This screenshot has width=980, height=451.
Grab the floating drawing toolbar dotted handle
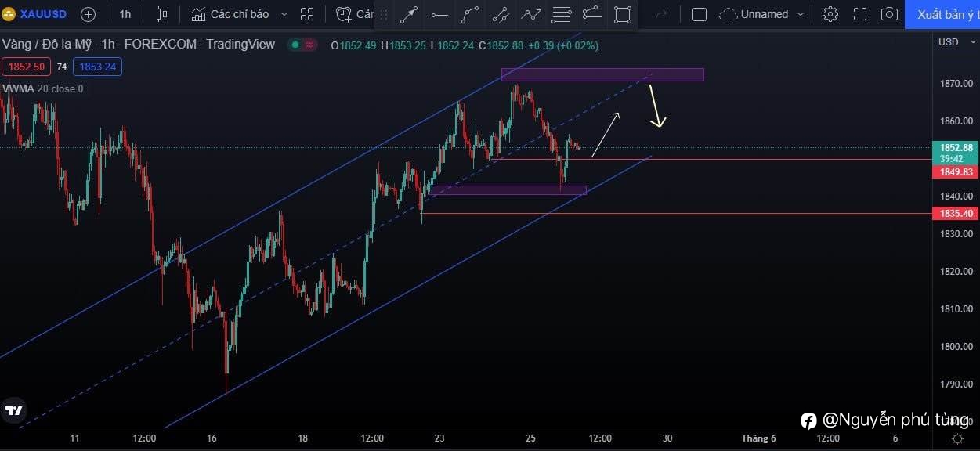[384, 14]
